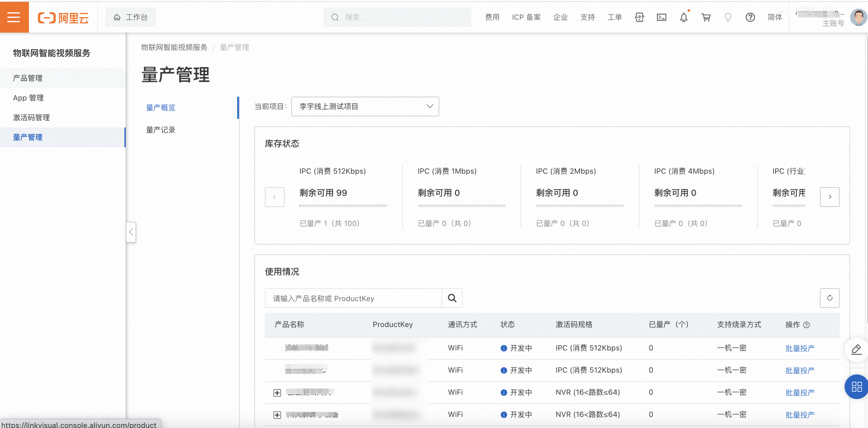Open the notification bell
This screenshot has height=428, width=868.
684,17
